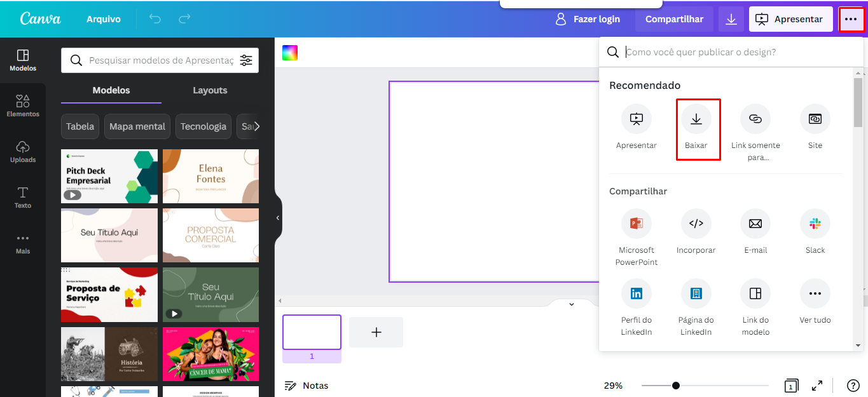Choose the Proposta Comercial template
This screenshot has width=868, height=397.
click(x=210, y=235)
